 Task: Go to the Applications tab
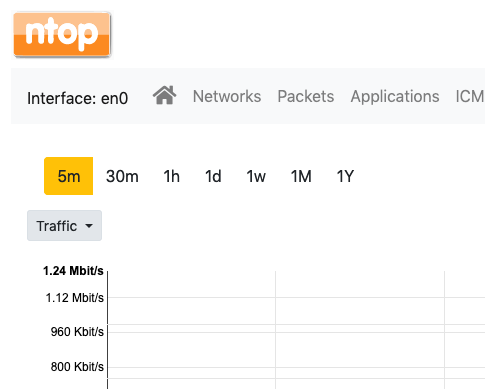(395, 97)
